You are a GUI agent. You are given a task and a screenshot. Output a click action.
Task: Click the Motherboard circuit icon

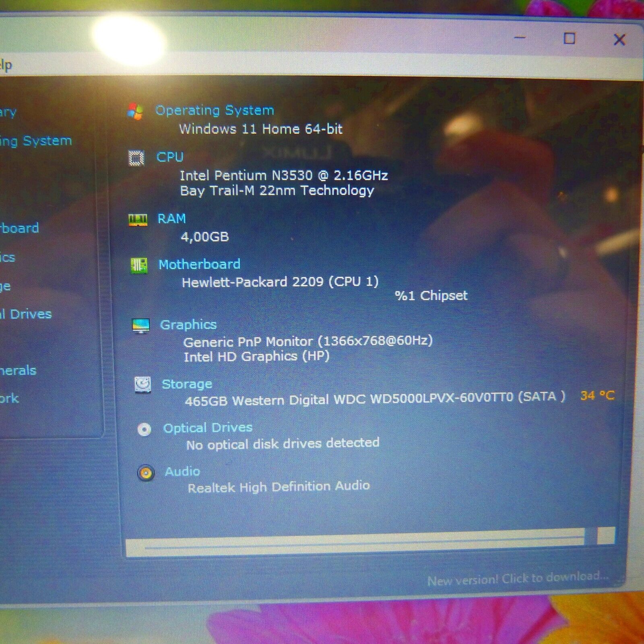coord(139,265)
